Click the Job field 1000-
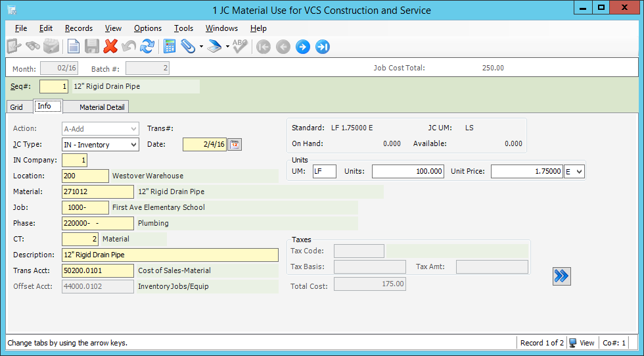Viewport: 644px width, 356px height. click(85, 207)
